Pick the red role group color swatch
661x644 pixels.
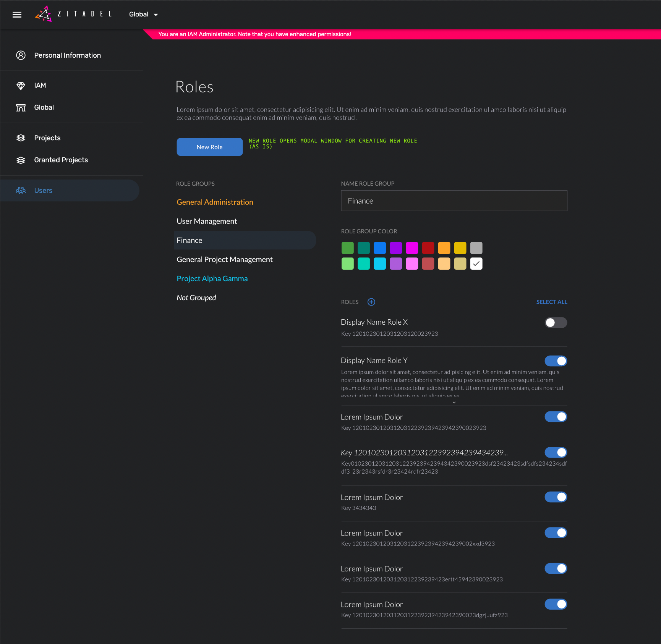tap(428, 248)
